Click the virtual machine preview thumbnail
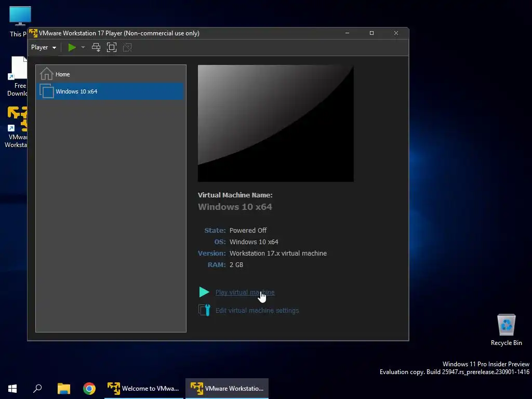Image resolution: width=532 pixels, height=399 pixels. (x=275, y=123)
